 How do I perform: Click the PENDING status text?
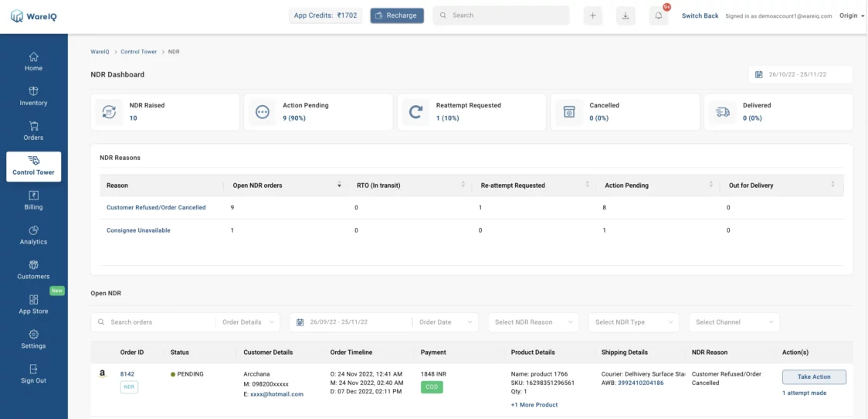click(191, 374)
